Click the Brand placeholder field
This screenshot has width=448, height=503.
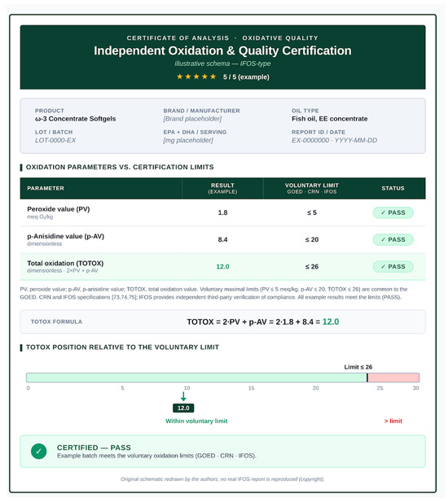click(x=192, y=119)
